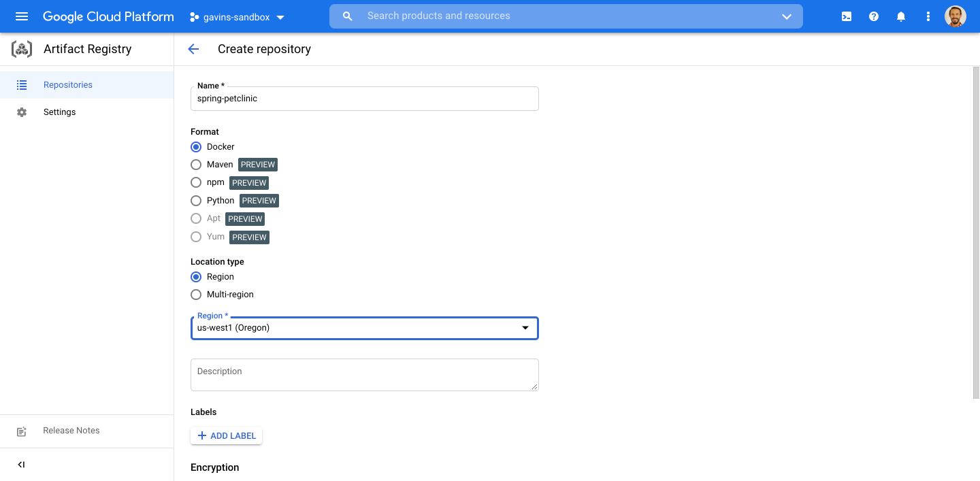Open the hamburger navigation menu
This screenshot has height=481, width=980.
[x=22, y=16]
